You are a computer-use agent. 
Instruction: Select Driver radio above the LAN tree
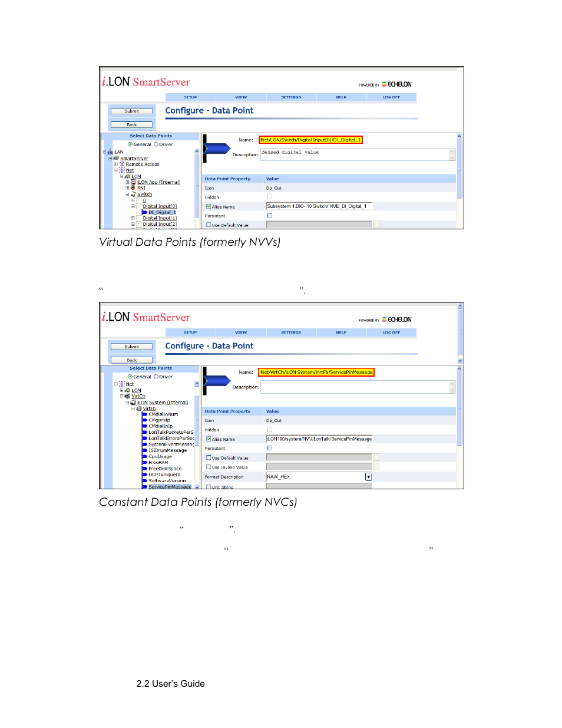(x=156, y=144)
